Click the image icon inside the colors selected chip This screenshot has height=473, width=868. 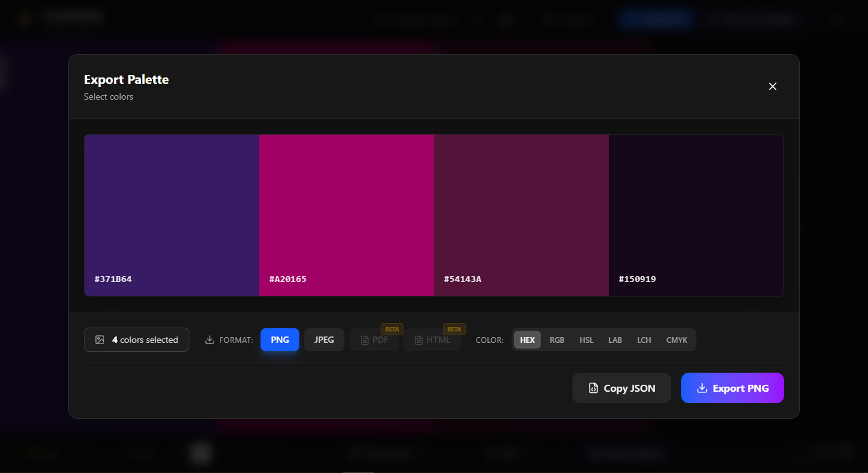(x=99, y=340)
